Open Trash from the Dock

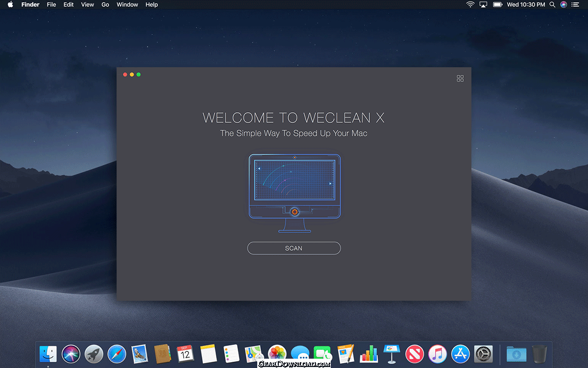coord(539,353)
